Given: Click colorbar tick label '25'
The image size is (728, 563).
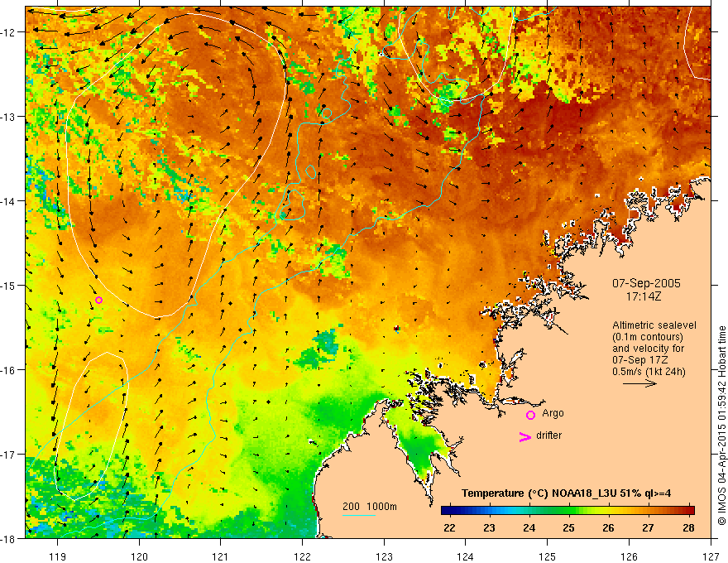Looking at the screenshot, I should coord(568,527).
